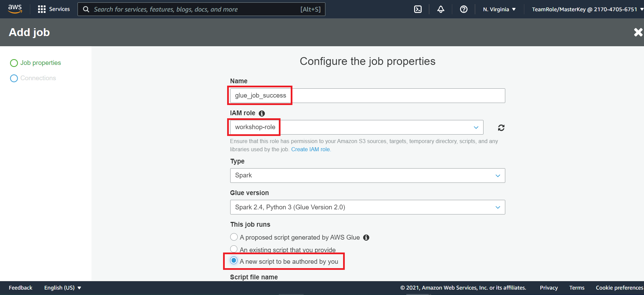This screenshot has width=644, height=295.
Task: Open notifications bell icon
Action: [441, 9]
